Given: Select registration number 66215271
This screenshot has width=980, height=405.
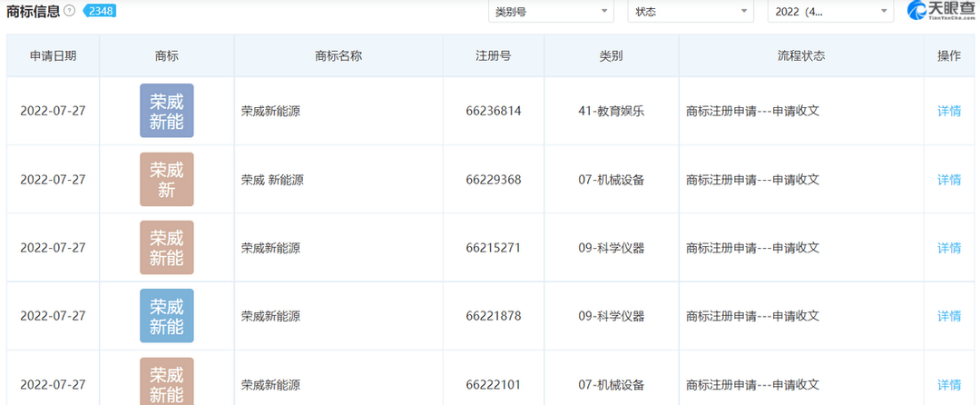Looking at the screenshot, I should click(494, 248).
